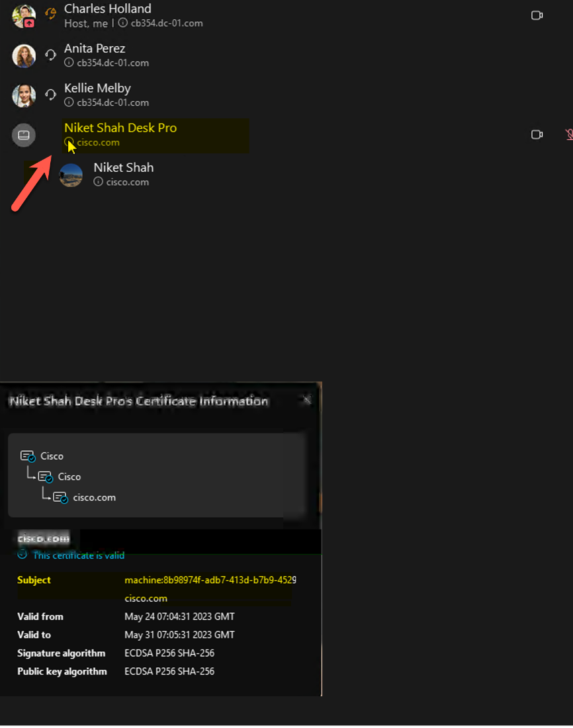Close the Certificate Information dialog
This screenshot has height=728, width=573.
pyautogui.click(x=306, y=399)
